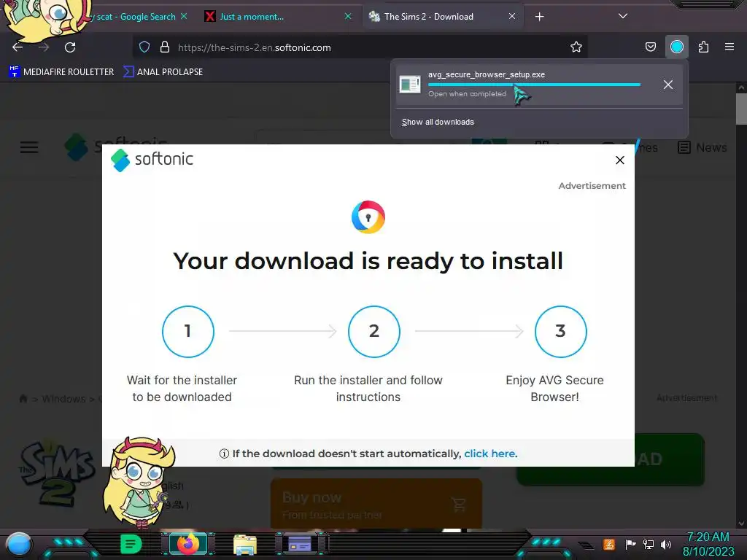This screenshot has height=560, width=747.
Task: Open the Action Center flag tray icon
Action: (x=630, y=544)
